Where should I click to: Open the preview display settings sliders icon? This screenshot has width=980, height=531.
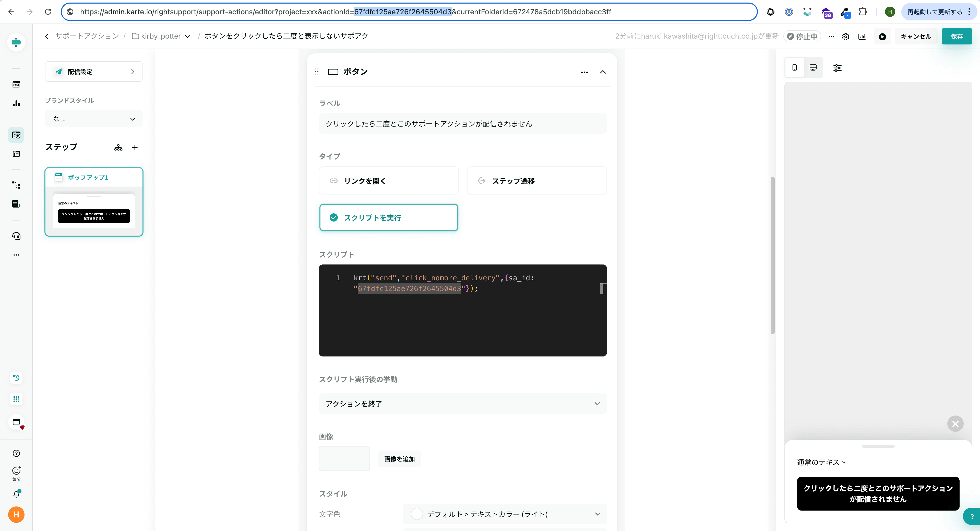(837, 68)
